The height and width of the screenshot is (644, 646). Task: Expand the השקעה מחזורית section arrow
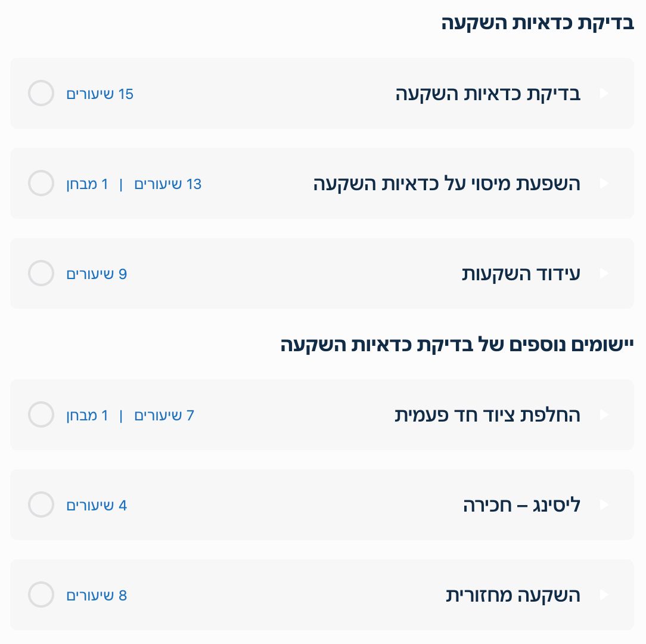click(x=604, y=595)
